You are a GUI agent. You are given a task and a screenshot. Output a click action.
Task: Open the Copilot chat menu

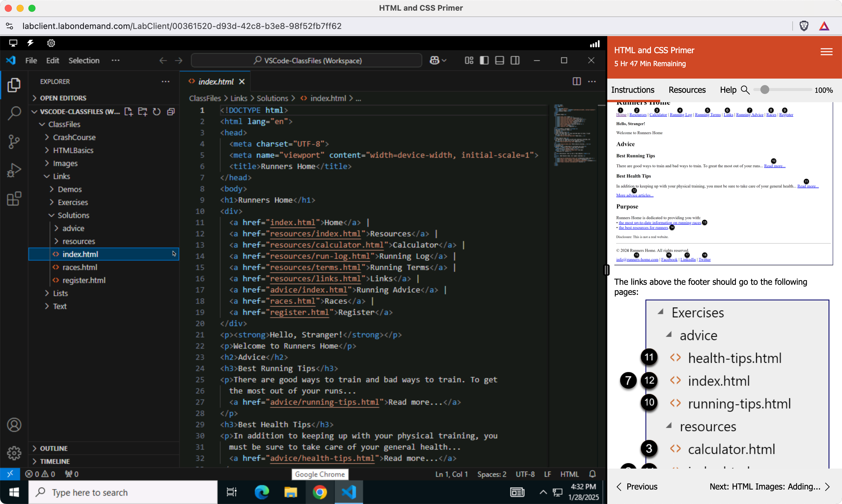438,61
